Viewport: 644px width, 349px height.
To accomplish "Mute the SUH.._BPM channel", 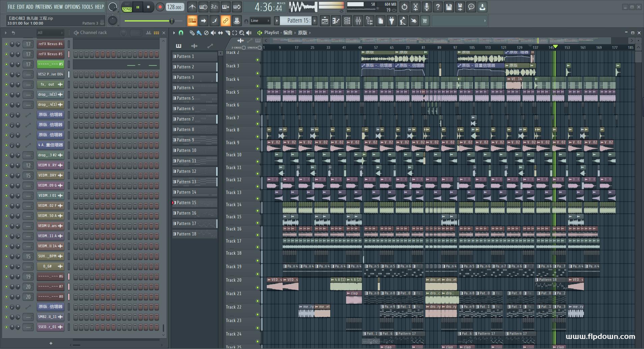I will coord(6,256).
